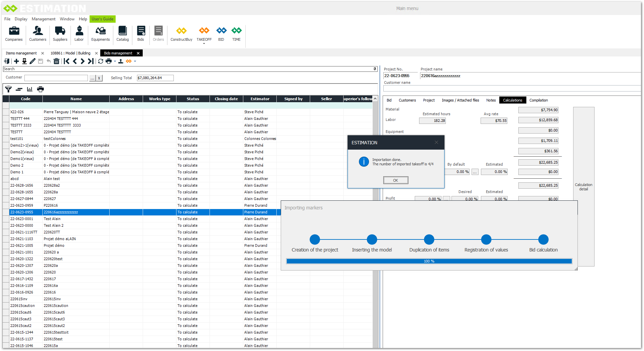
Task: Open the customer lookup ellipsis button
Action: tap(92, 78)
